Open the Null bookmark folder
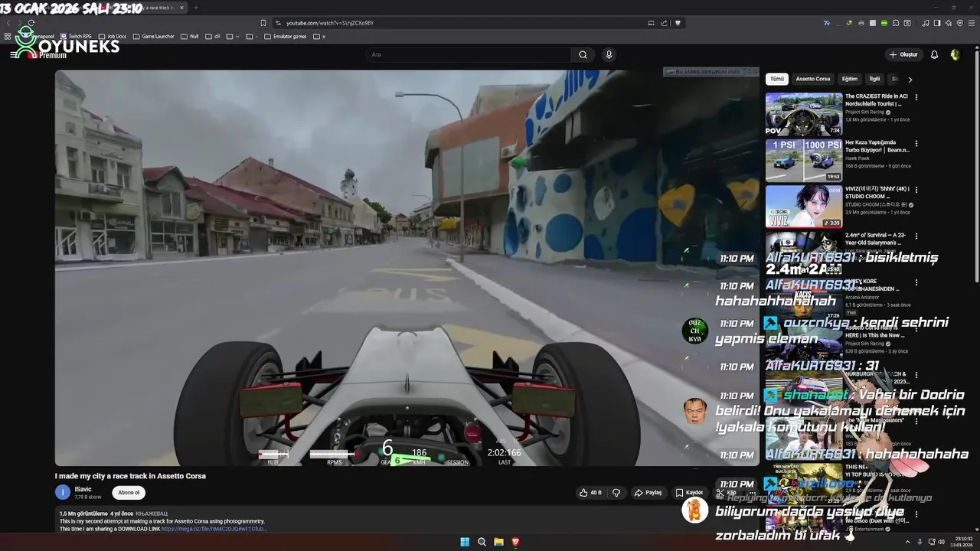The width and height of the screenshot is (980, 551). 189,36
